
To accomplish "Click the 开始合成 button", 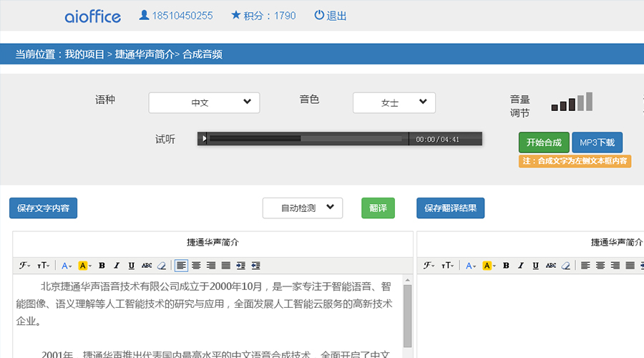I will point(544,142).
